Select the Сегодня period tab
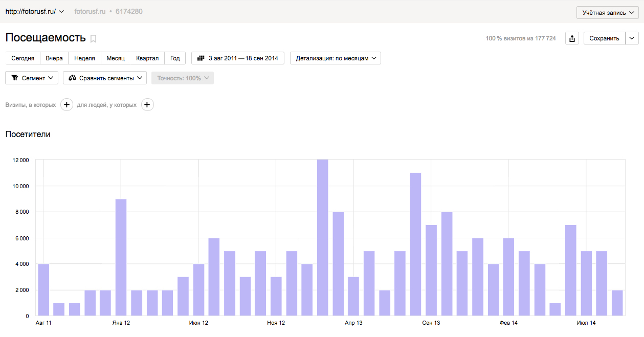This screenshot has height=337, width=644. [x=23, y=58]
